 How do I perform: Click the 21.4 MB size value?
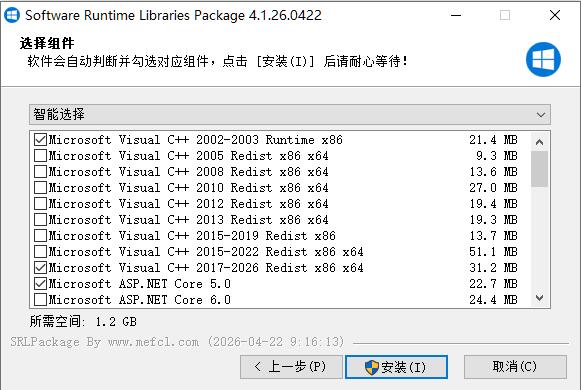(x=493, y=140)
